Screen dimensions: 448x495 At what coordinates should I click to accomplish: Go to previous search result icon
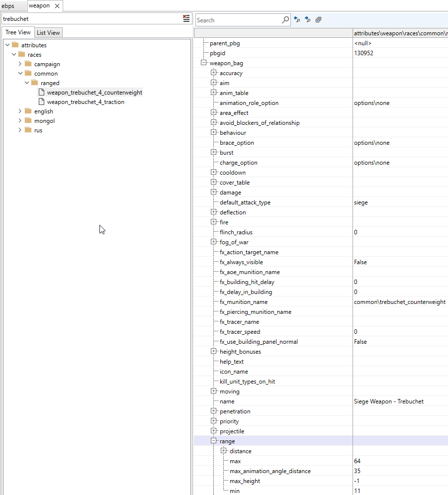[297, 19]
